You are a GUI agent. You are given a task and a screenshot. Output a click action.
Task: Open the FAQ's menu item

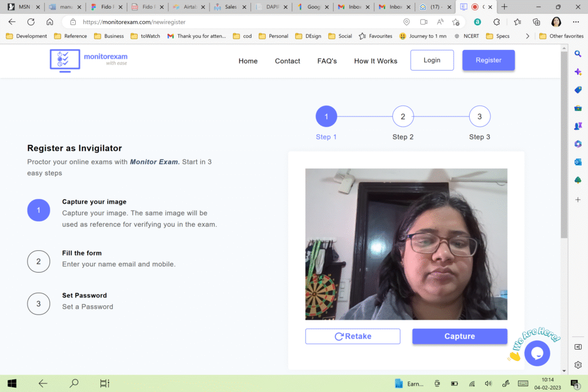327,61
